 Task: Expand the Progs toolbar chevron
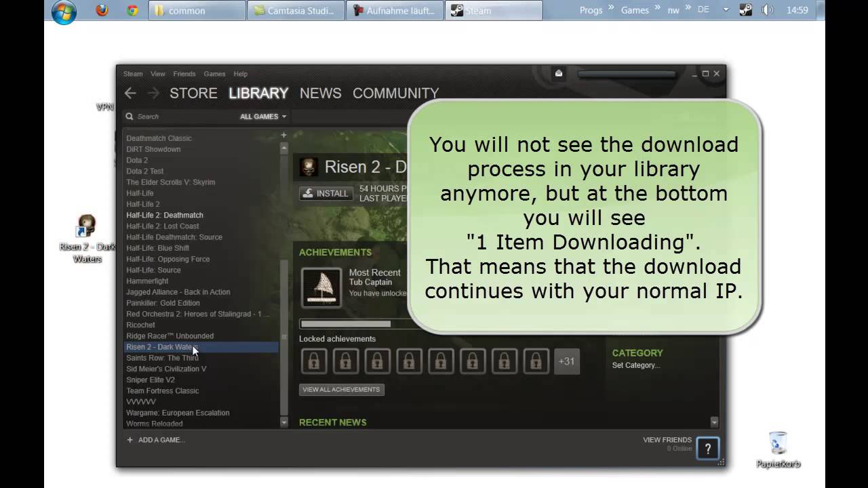612,8
